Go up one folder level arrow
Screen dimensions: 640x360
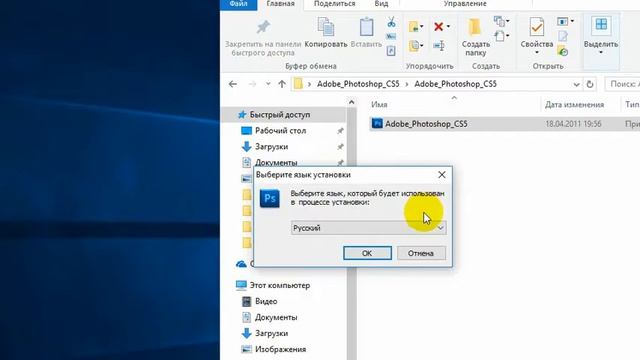click(282, 84)
